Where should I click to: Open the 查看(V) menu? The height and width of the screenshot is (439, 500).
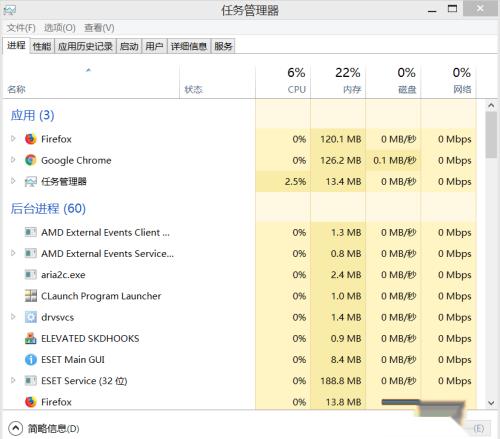pyautogui.click(x=99, y=28)
